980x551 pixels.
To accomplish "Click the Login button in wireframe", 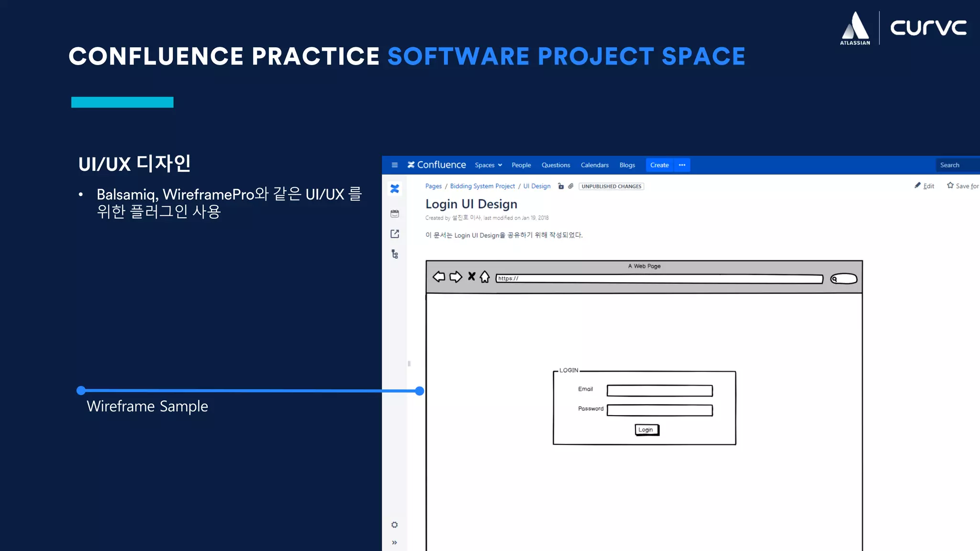I will (647, 430).
